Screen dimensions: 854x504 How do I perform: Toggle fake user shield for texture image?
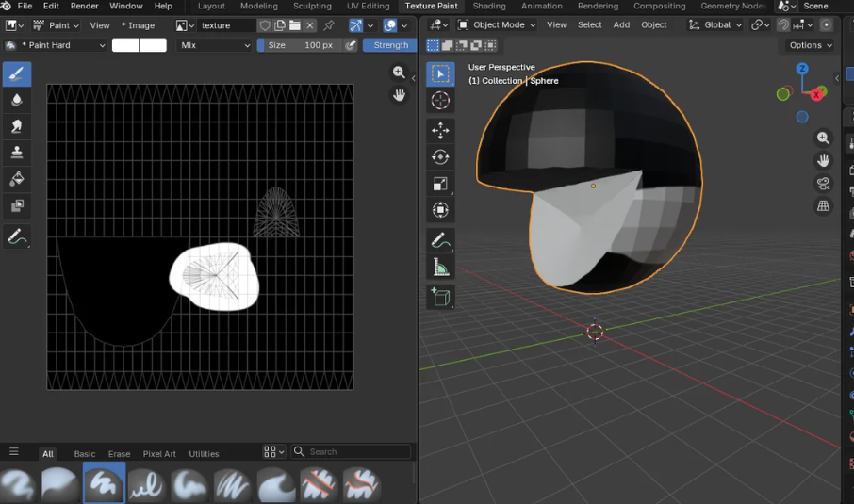click(x=265, y=25)
